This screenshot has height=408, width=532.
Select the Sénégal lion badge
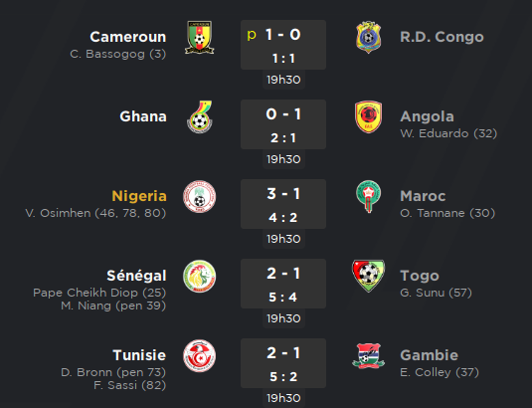pos(200,277)
